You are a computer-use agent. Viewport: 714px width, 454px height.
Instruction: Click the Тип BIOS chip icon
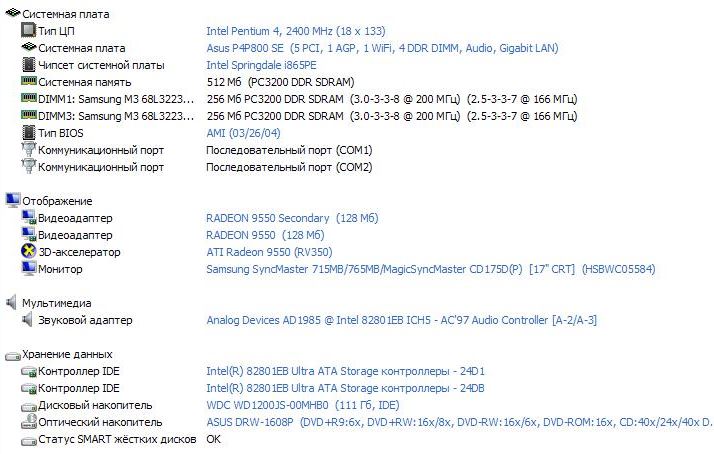tap(28, 133)
